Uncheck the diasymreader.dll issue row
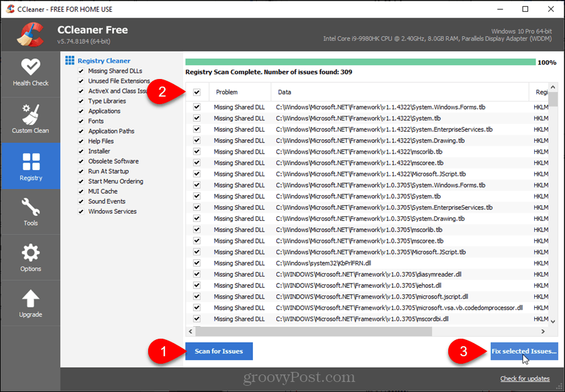This screenshot has height=392, width=565. click(x=196, y=274)
